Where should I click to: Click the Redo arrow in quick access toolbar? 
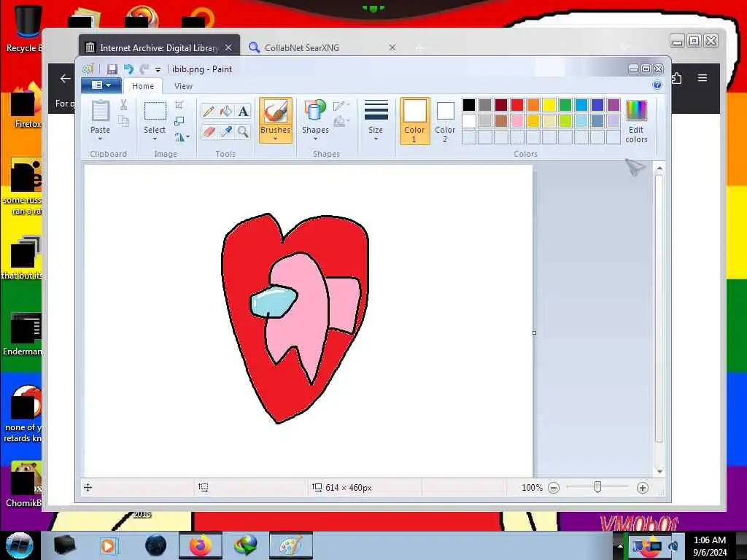pyautogui.click(x=144, y=69)
